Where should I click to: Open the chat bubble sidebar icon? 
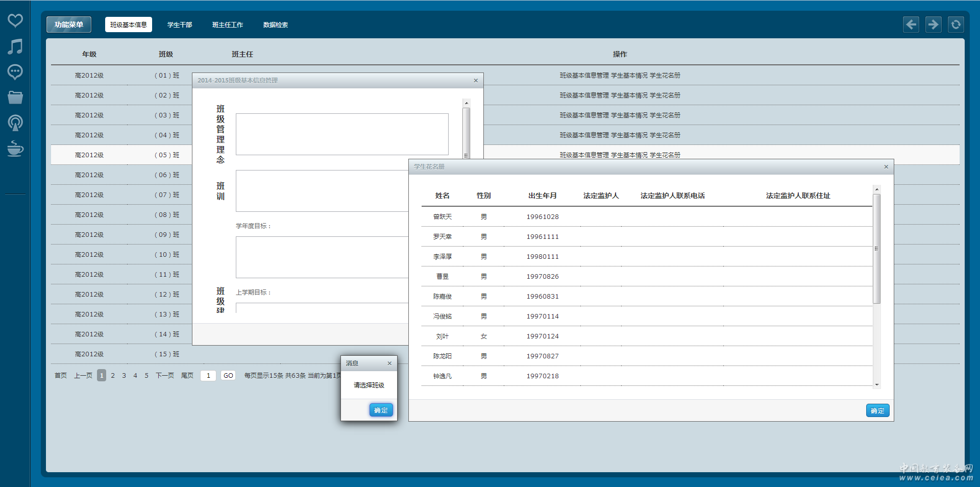point(15,72)
